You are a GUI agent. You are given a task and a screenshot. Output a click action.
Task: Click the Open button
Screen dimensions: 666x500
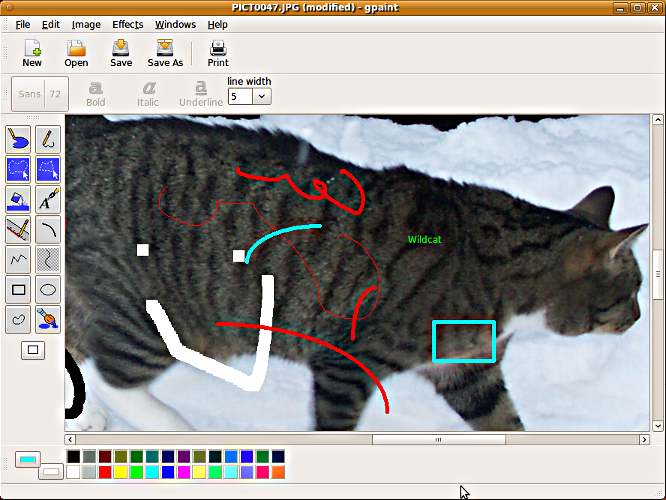tap(76, 53)
